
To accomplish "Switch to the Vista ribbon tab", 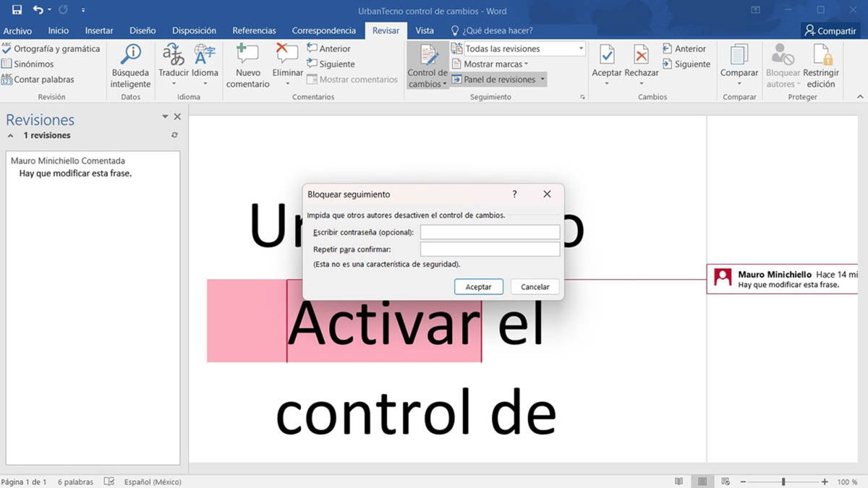I will (x=425, y=30).
